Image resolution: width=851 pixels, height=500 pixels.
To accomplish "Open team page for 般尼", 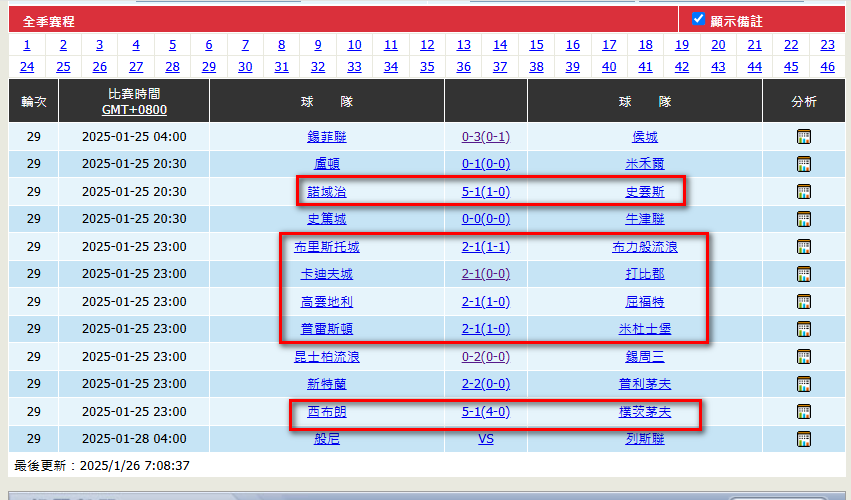I will pos(327,439).
